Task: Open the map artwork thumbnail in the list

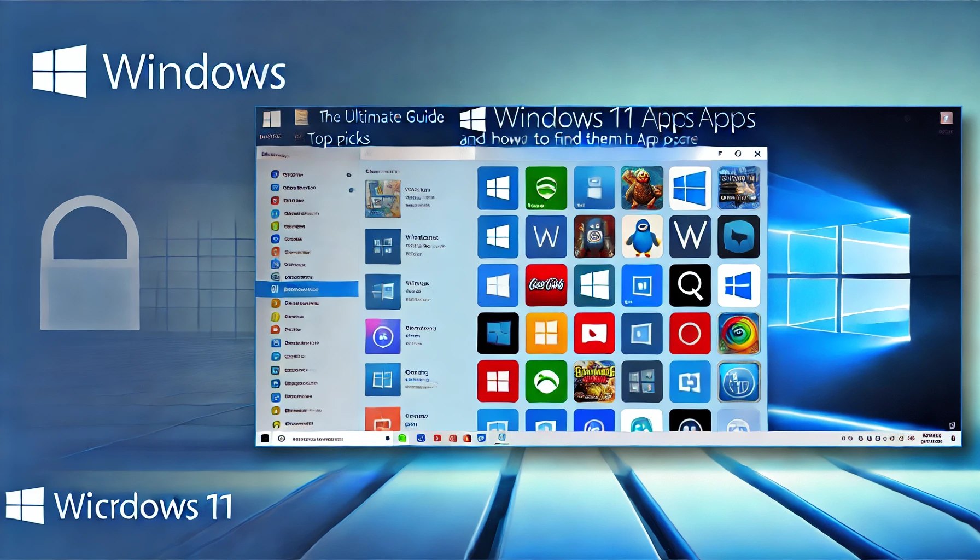Action: 383,199
